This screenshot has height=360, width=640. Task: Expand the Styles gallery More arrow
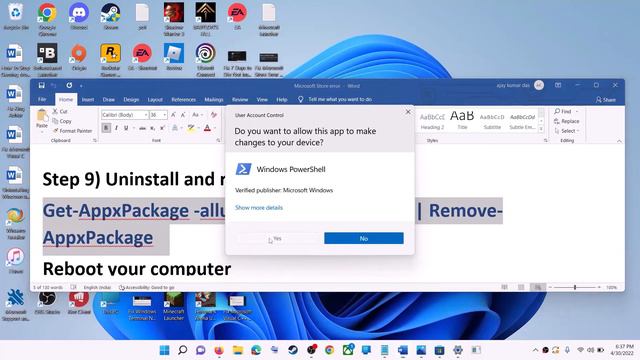541,129
